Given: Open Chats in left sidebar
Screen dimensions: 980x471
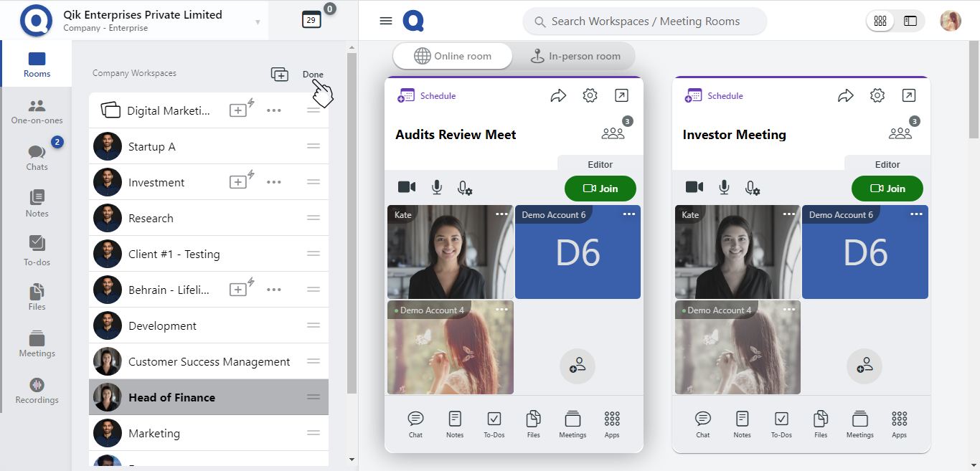Looking at the screenshot, I should [37, 157].
